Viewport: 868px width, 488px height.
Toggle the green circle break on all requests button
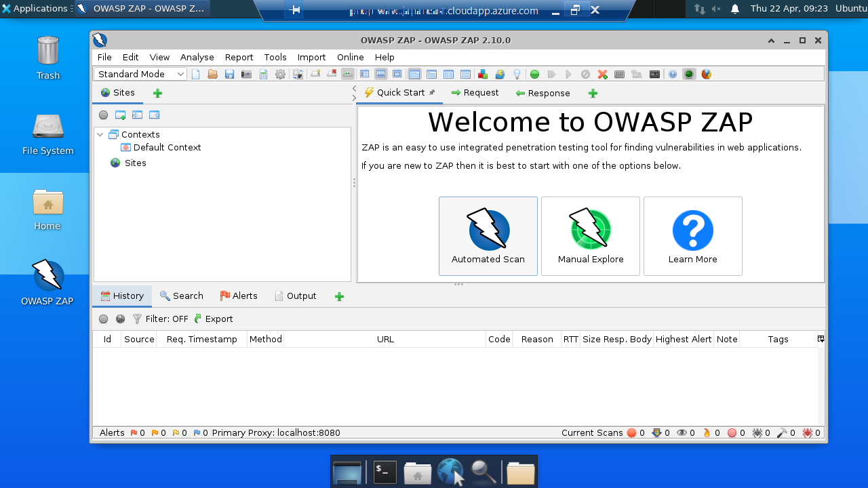(x=534, y=74)
